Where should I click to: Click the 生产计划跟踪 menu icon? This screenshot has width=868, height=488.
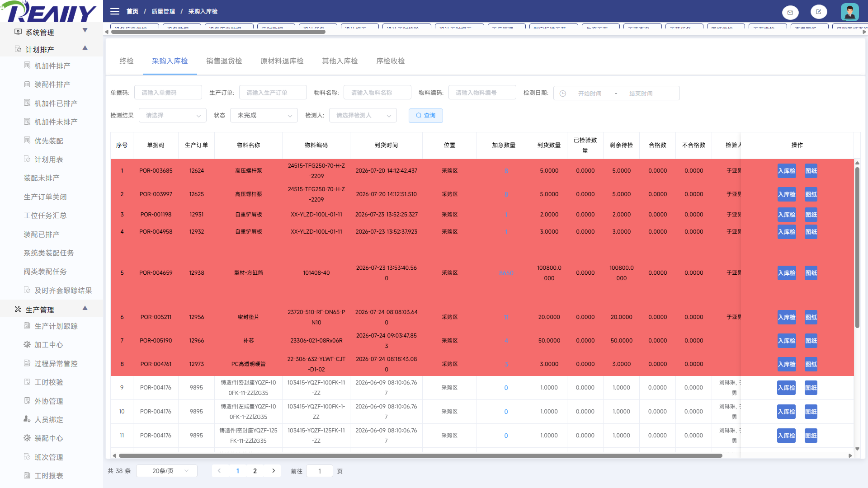tap(27, 326)
